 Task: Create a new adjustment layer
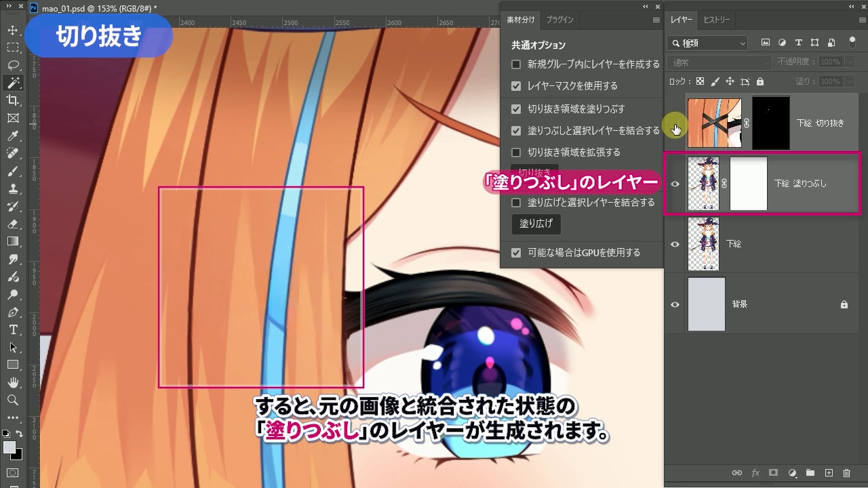click(x=791, y=473)
